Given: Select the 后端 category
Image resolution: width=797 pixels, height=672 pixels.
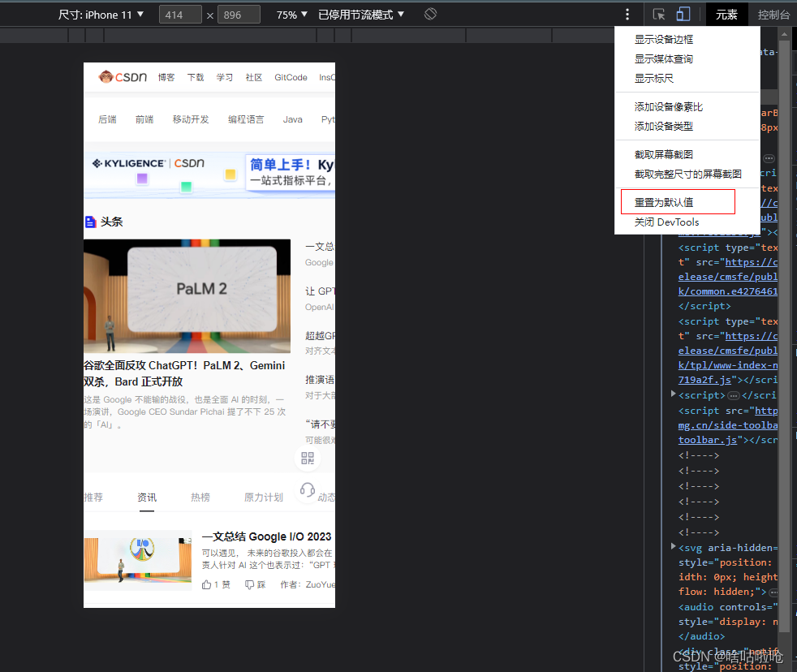Looking at the screenshot, I should 107,119.
